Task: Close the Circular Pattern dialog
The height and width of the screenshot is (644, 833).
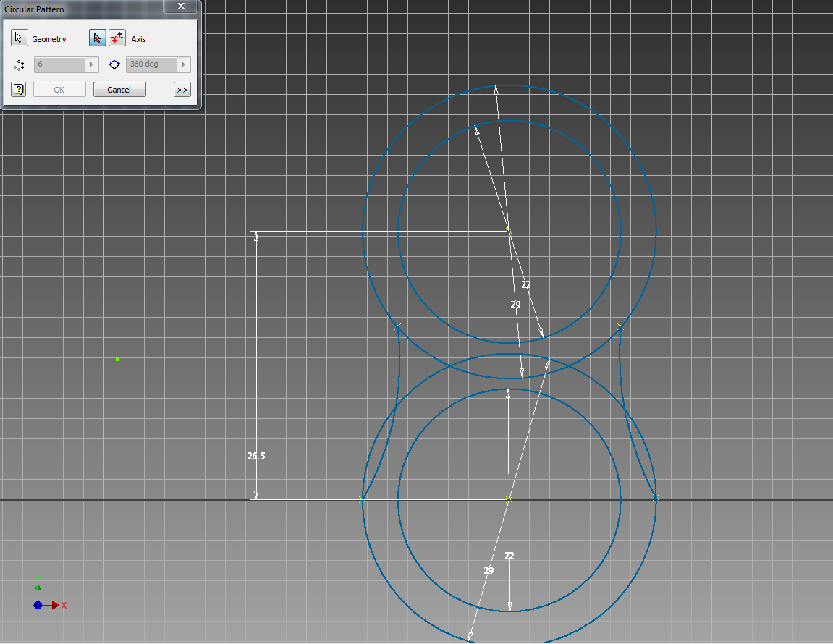Action: tap(181, 6)
